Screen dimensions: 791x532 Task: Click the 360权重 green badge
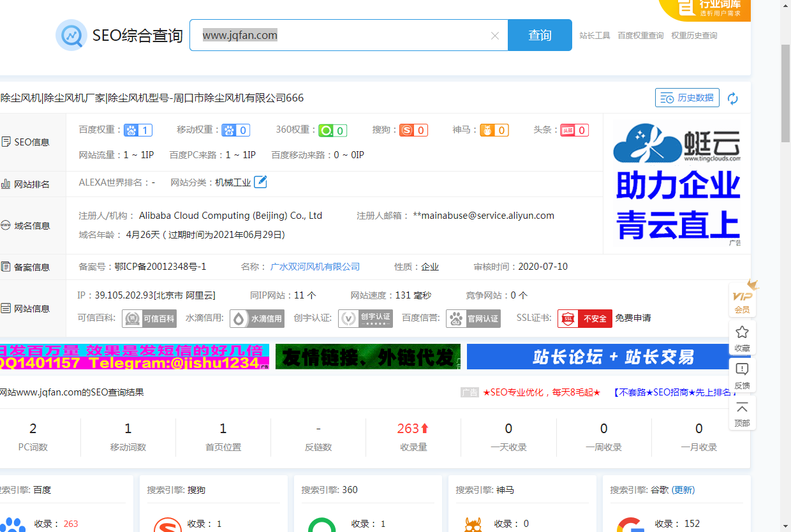point(332,130)
